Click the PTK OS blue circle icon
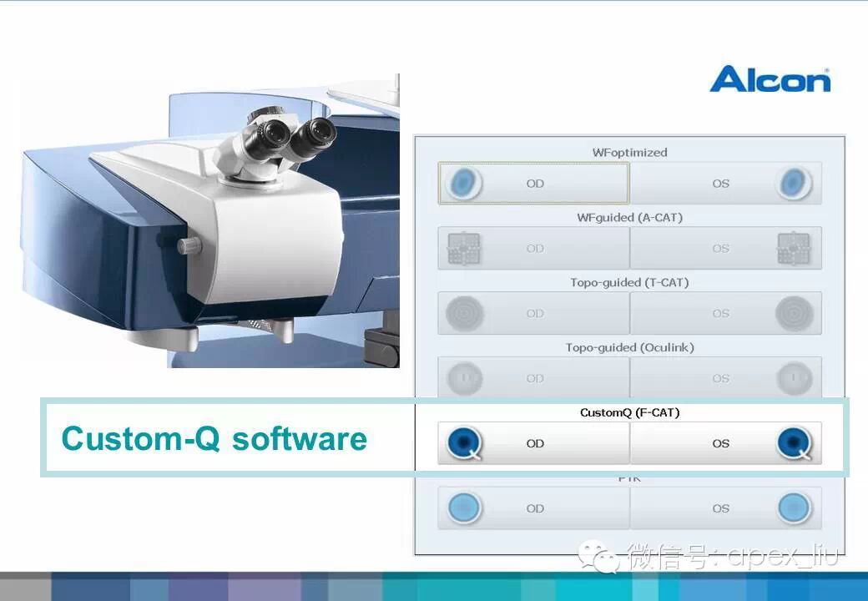 pos(795,508)
